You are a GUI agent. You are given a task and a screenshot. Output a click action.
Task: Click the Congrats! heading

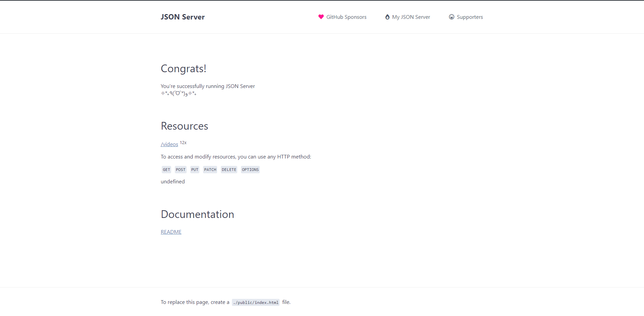pos(184,69)
